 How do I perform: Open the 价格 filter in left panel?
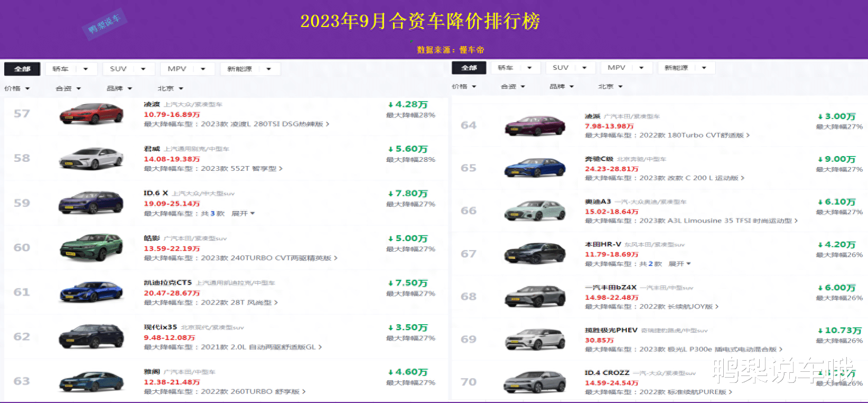pos(17,88)
